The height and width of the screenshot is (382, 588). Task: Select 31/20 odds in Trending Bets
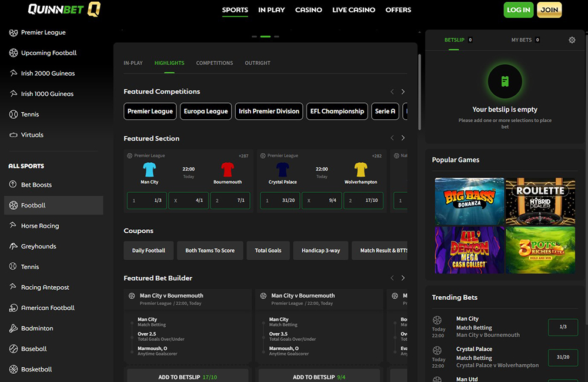point(563,357)
